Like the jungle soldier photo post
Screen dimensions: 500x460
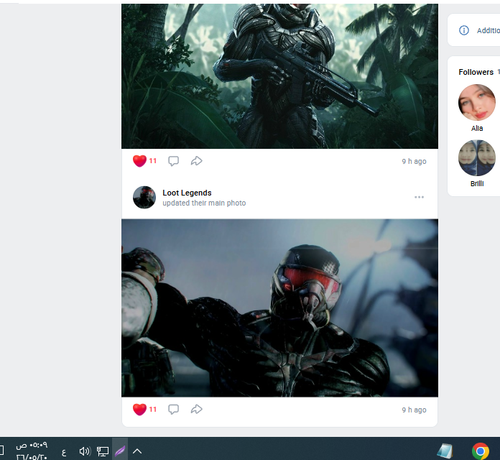tap(139, 161)
